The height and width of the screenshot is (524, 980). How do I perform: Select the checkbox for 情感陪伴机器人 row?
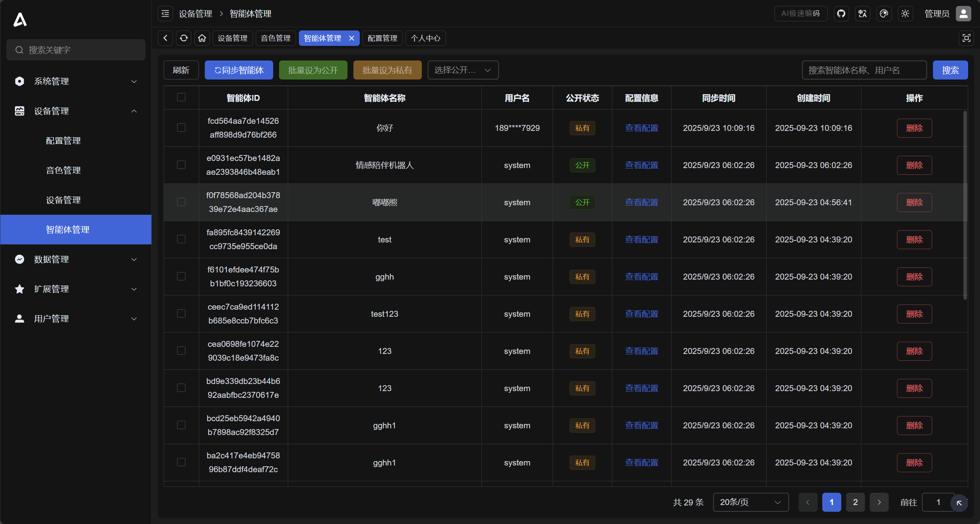coord(181,165)
